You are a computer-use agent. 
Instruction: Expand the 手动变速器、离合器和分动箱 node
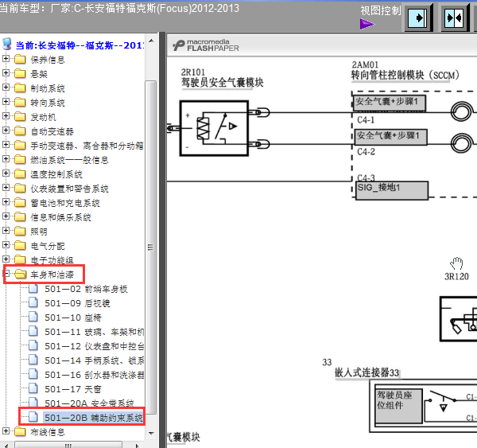[6, 144]
